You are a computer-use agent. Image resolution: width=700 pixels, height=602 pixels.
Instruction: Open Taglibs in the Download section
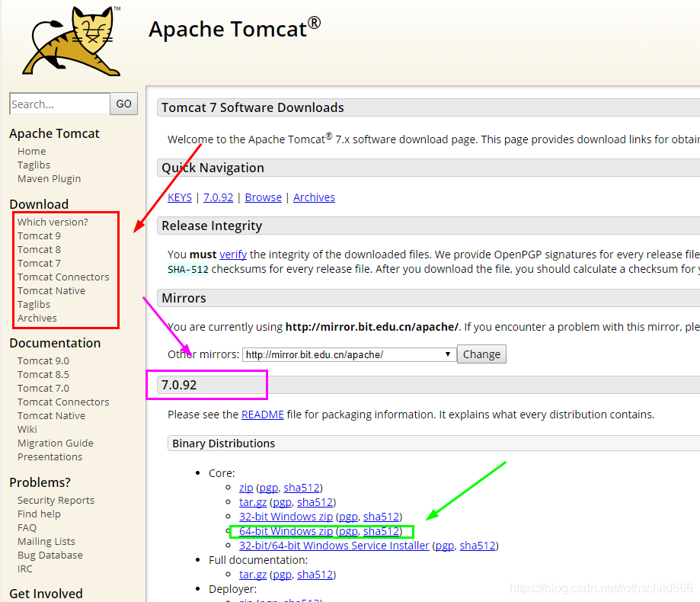34,305
